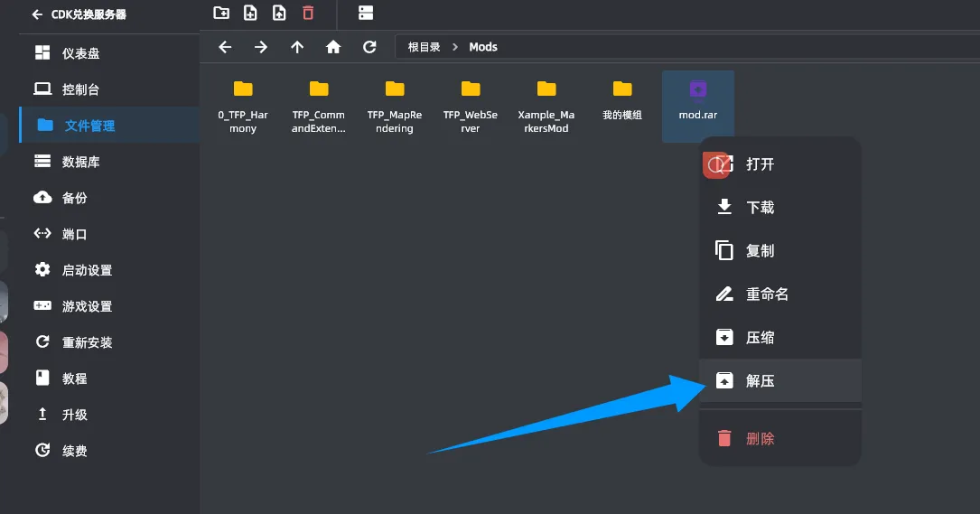Select the Xample_MarkersMod folder
This screenshot has height=514, width=980.
(546, 107)
